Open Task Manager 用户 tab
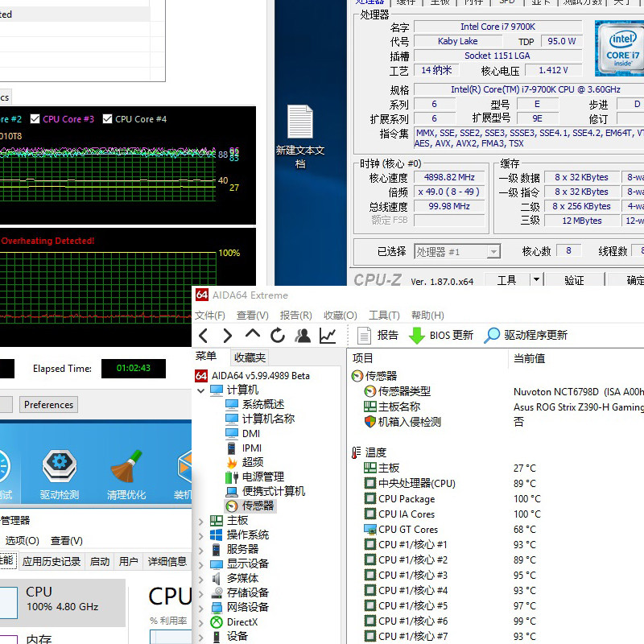 [x=128, y=561]
